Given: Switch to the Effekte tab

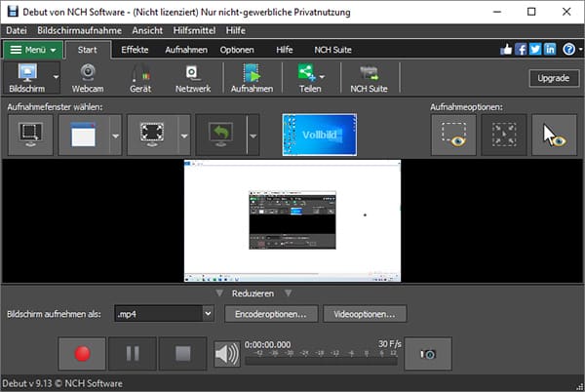Looking at the screenshot, I should click(x=135, y=50).
